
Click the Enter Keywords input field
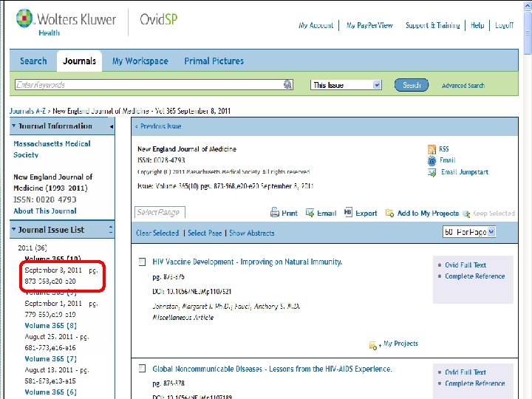[149, 85]
